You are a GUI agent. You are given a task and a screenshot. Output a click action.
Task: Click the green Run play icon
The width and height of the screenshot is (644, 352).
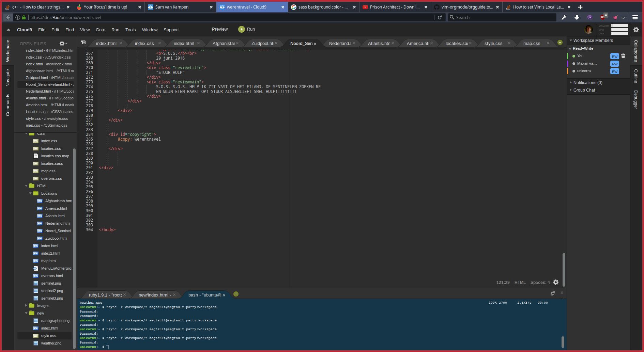pyautogui.click(x=241, y=29)
